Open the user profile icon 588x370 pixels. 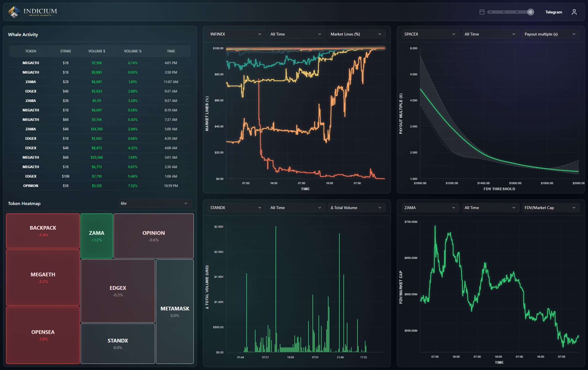point(574,12)
